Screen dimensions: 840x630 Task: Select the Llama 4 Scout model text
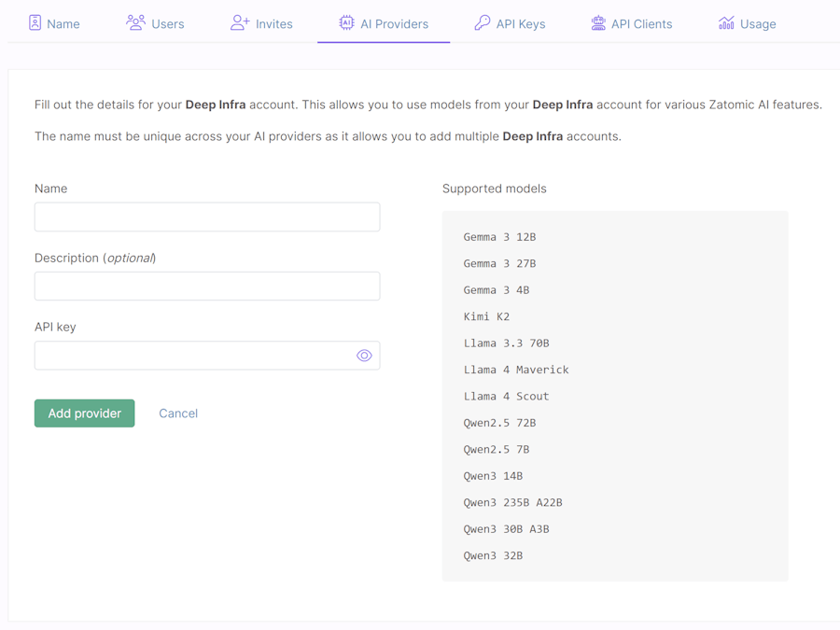(506, 397)
